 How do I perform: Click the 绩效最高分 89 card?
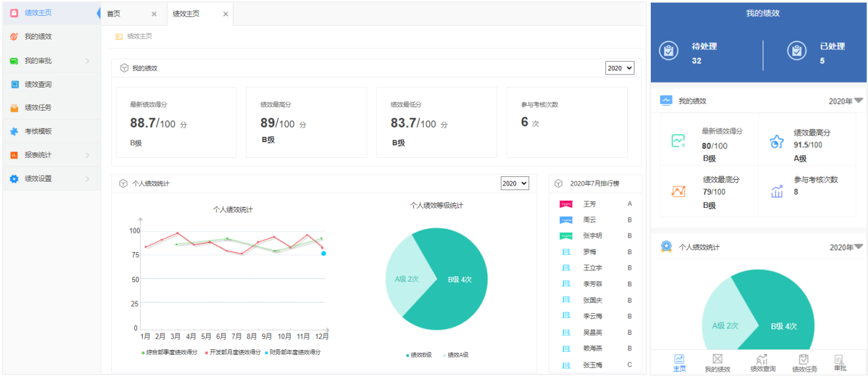[306, 122]
